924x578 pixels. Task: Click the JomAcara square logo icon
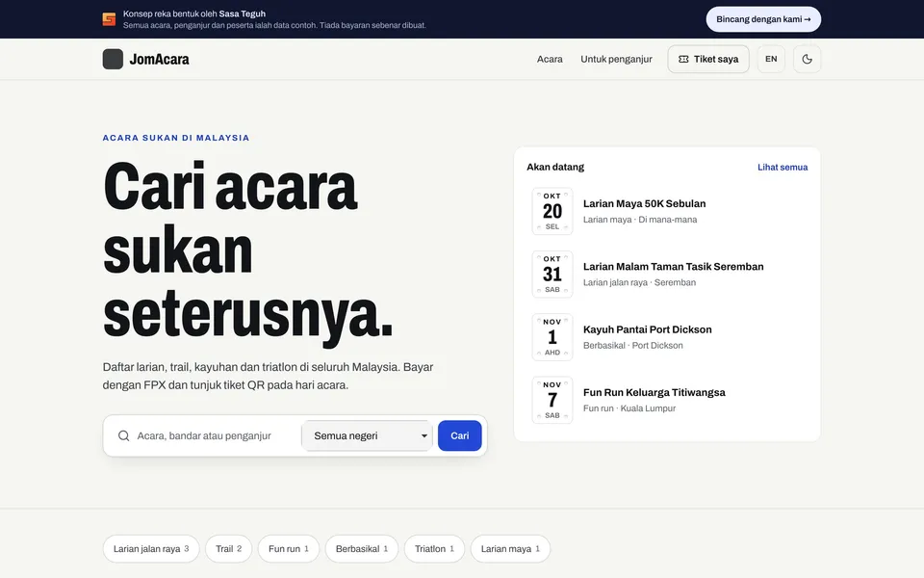tap(113, 59)
